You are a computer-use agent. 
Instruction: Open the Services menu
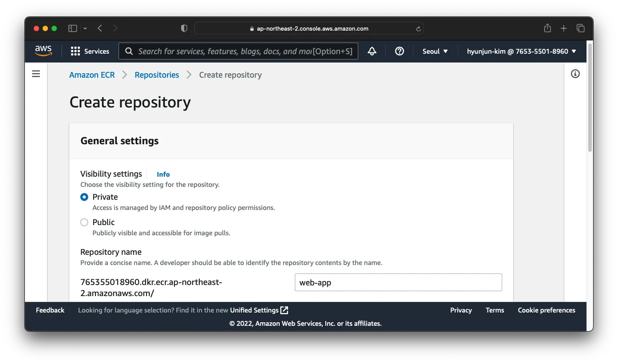pyautogui.click(x=90, y=51)
